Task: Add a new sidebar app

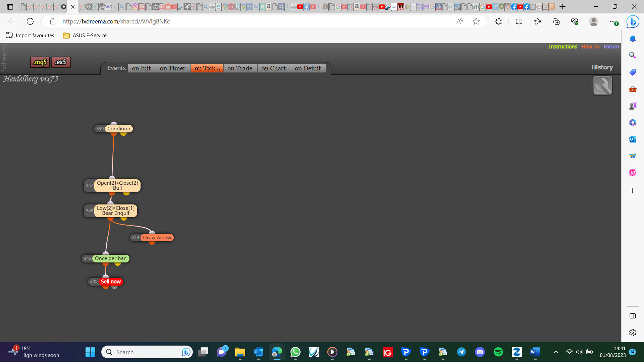Action: click(633, 191)
